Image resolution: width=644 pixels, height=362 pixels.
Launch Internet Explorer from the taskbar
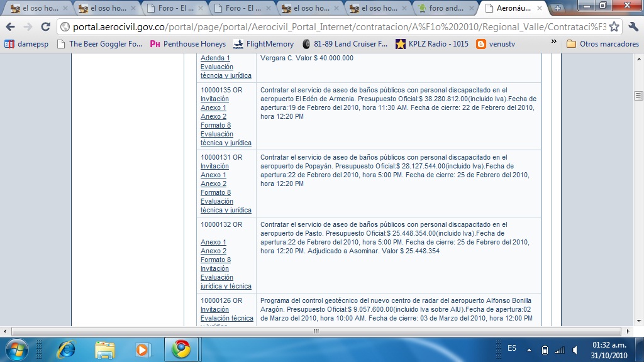(x=65, y=348)
